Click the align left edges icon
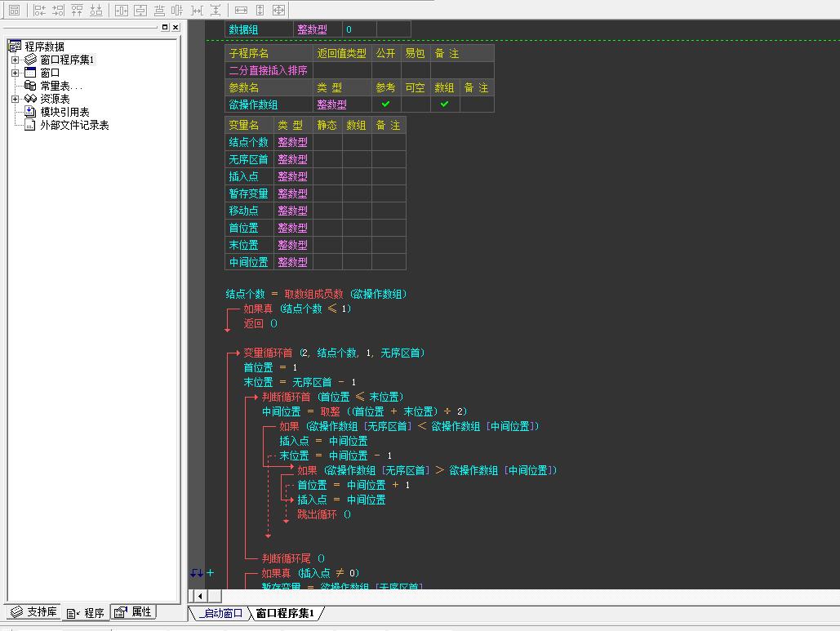The width and height of the screenshot is (840, 631). coord(40,10)
